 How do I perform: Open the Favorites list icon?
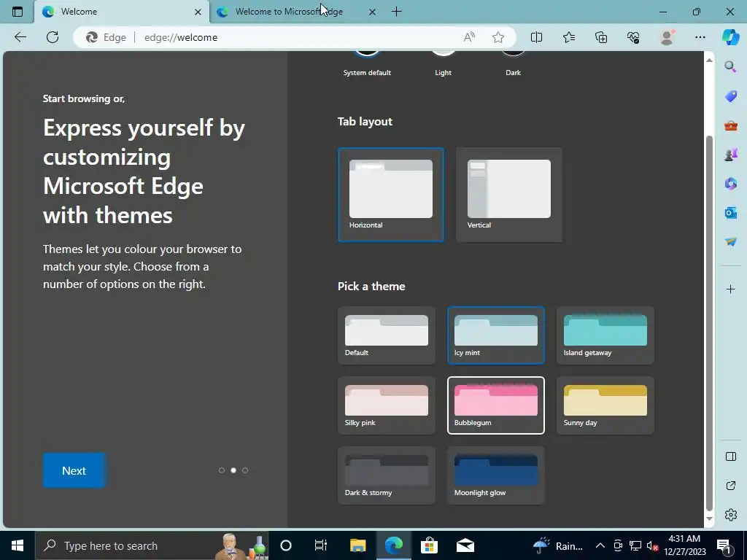[569, 37]
